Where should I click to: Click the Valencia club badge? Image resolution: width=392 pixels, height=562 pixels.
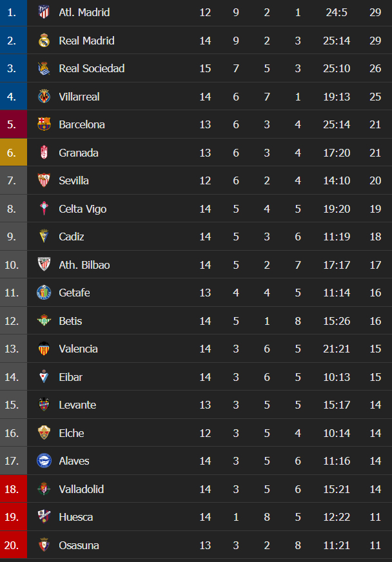44,349
